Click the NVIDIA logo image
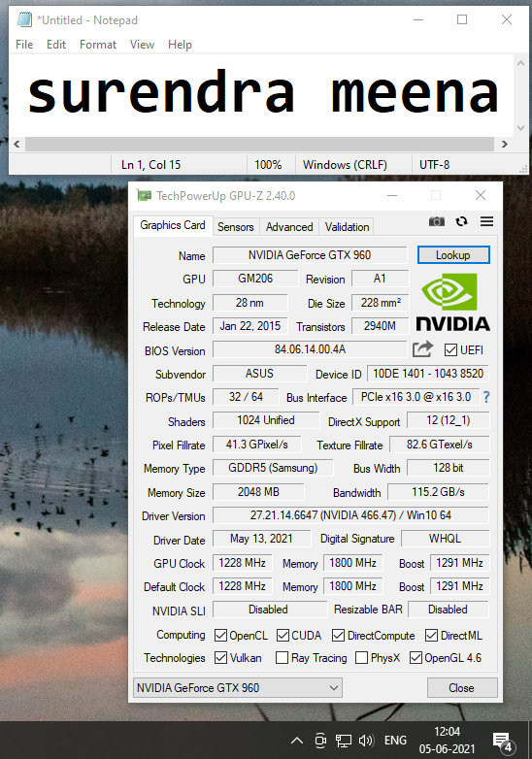 (453, 303)
